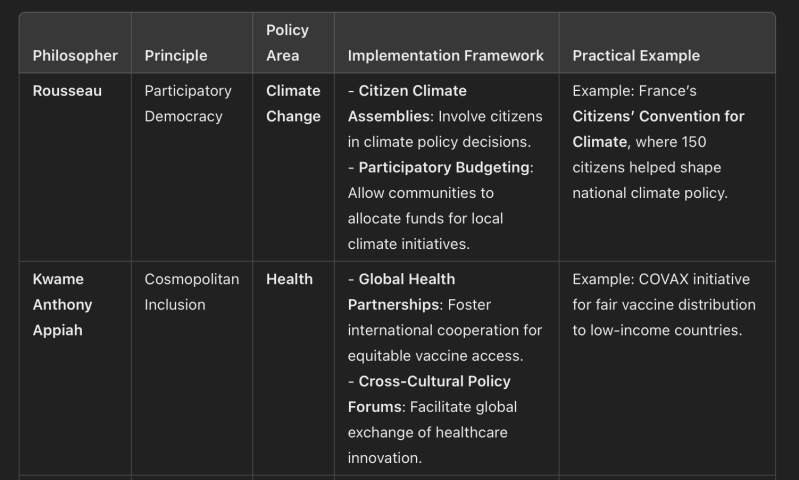Select the Practical Example column header
This screenshot has width=799, height=480.
click(635, 55)
